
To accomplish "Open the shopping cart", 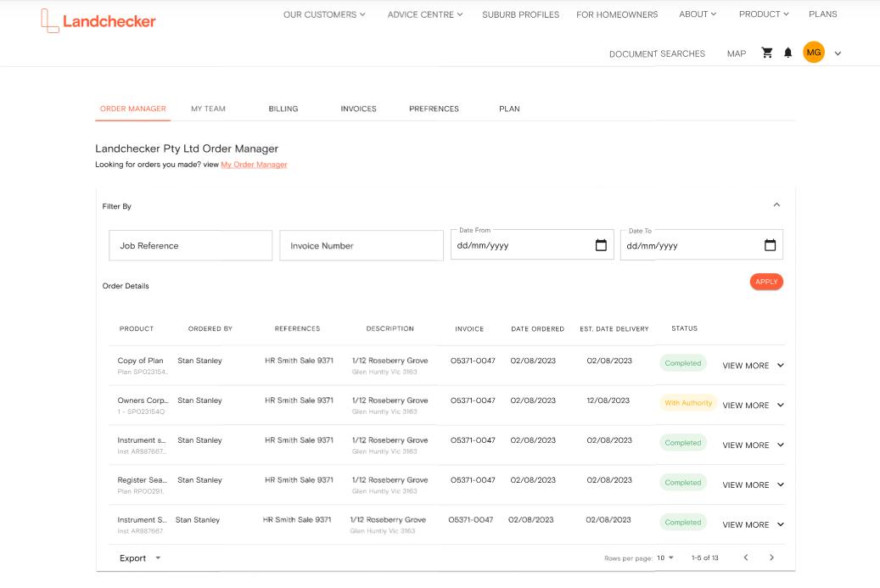I will (x=766, y=52).
